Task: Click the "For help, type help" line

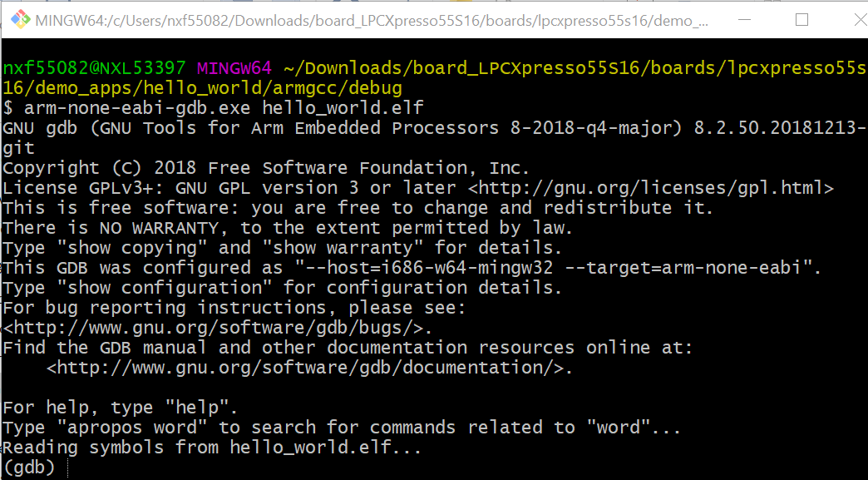Action: coord(121,408)
